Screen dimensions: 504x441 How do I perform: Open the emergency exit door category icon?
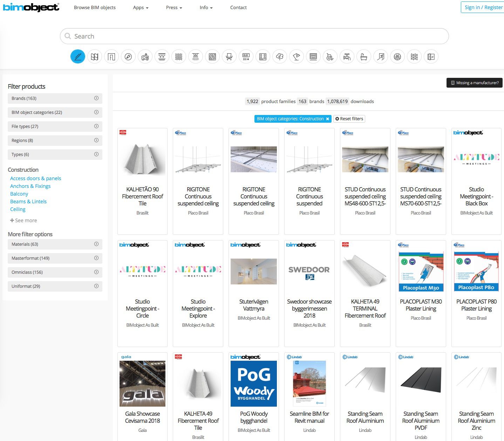(x=381, y=56)
